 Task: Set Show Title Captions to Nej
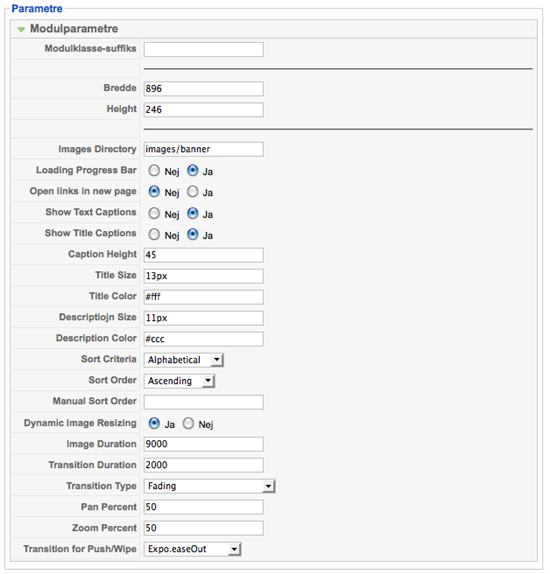154,234
